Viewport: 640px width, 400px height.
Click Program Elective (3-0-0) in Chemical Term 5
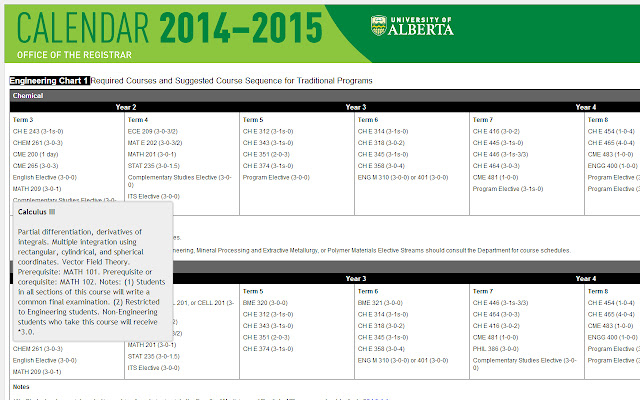tap(276, 177)
